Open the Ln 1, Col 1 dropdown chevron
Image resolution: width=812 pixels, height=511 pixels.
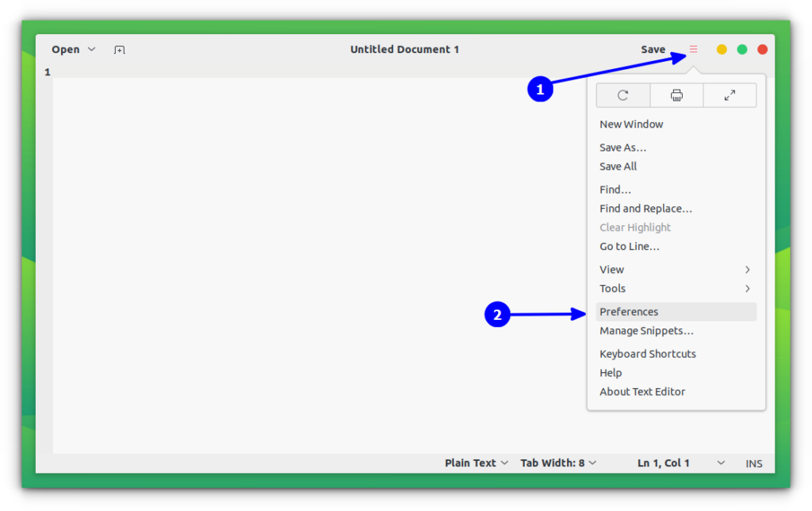[x=721, y=463]
